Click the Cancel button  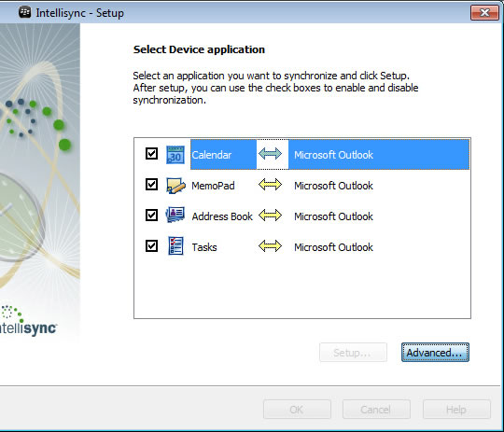[376, 410]
